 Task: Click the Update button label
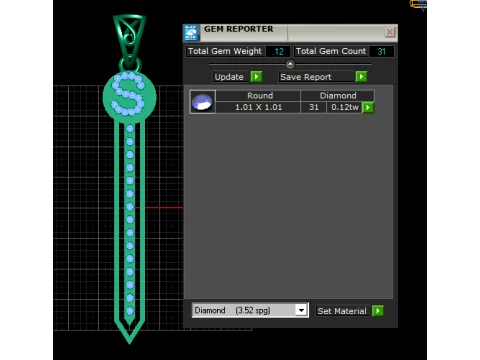tap(229, 77)
